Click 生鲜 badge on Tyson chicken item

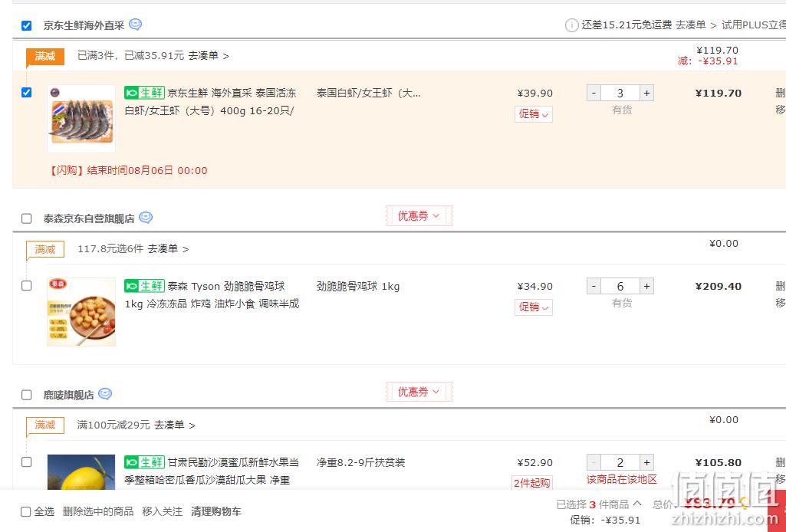[144, 286]
